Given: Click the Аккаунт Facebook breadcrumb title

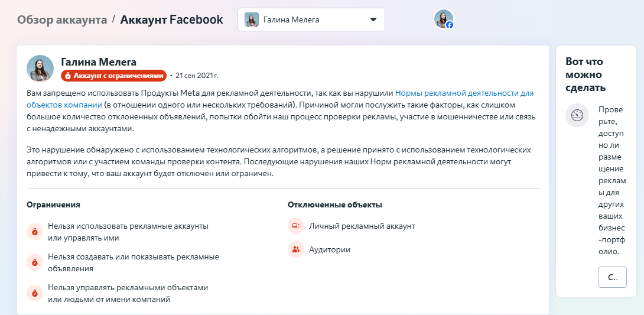Looking at the screenshot, I should [172, 20].
